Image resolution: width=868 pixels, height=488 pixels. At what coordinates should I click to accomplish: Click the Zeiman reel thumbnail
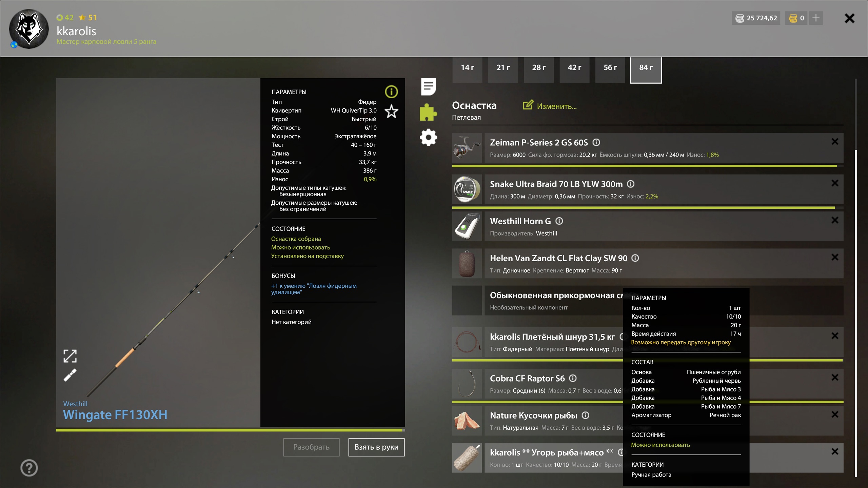467,148
